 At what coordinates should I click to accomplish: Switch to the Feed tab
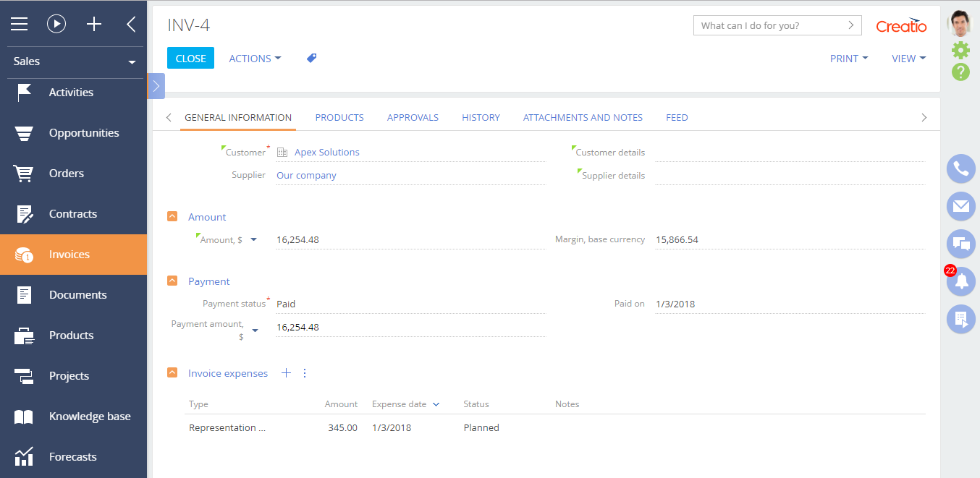click(677, 117)
